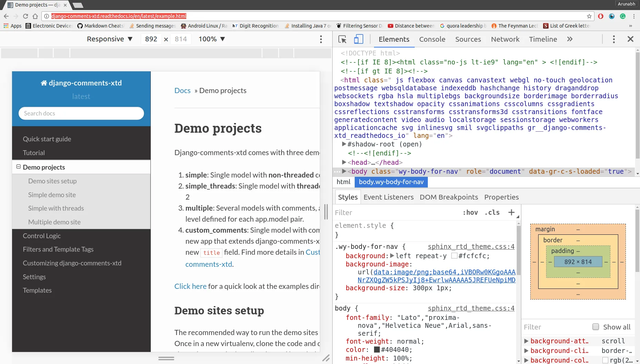The image size is (640, 364).
Task: Open the Distance between YouTube bookmark
Action: tap(411, 26)
